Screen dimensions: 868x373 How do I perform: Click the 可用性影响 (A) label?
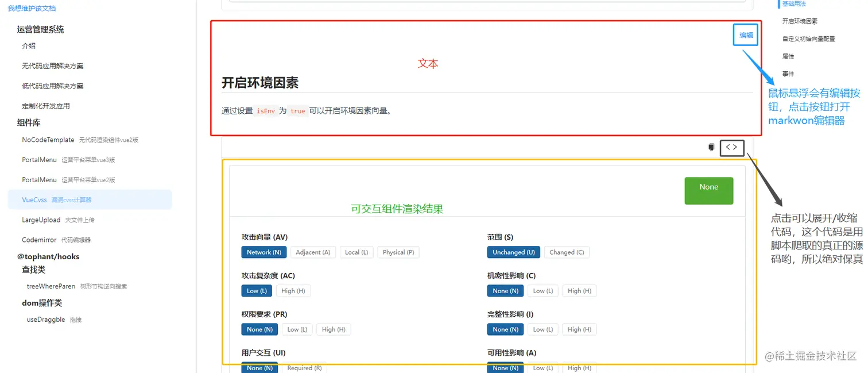pyautogui.click(x=512, y=352)
